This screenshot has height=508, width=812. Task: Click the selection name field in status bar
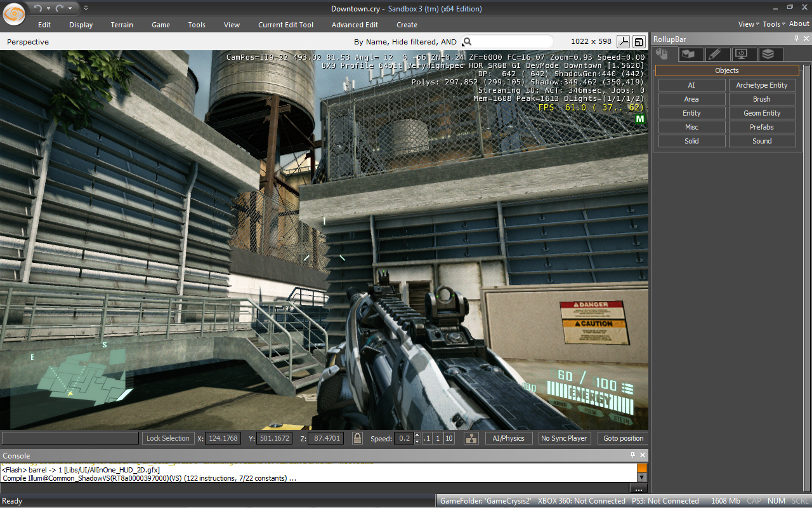pyautogui.click(x=70, y=438)
